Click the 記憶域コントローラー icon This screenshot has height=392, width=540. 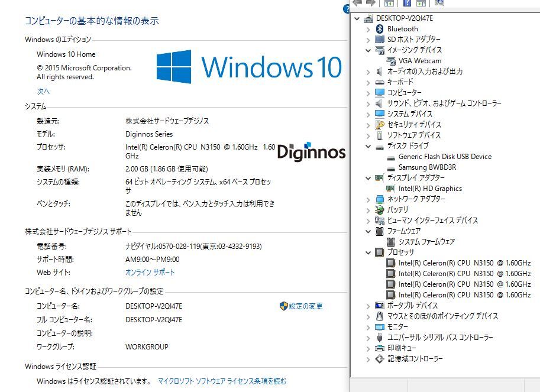pyautogui.click(x=380, y=359)
